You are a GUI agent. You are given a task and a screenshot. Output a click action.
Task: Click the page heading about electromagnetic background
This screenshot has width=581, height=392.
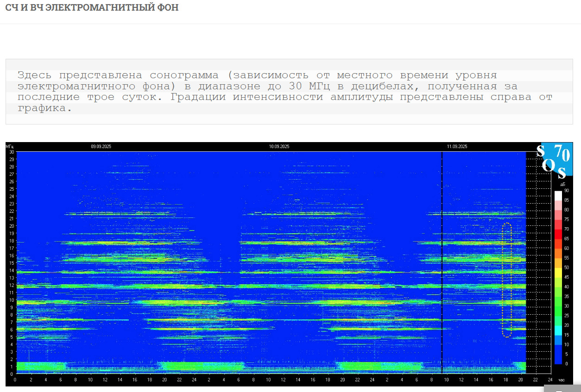coord(92,8)
